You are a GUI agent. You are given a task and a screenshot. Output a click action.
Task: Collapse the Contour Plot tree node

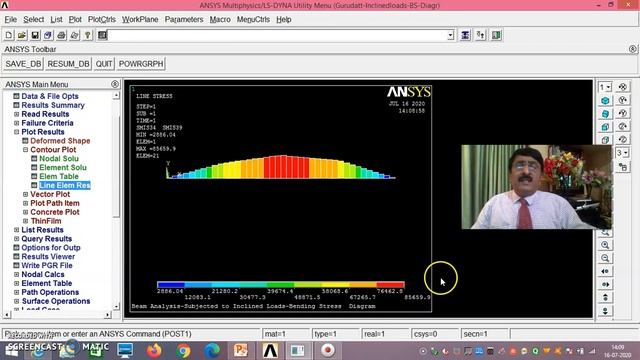tap(25, 150)
